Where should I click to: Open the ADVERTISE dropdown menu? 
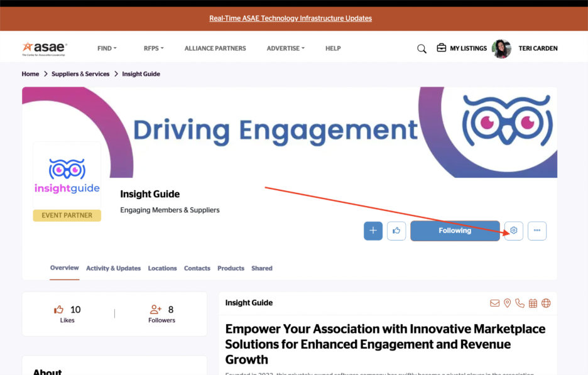tap(285, 48)
